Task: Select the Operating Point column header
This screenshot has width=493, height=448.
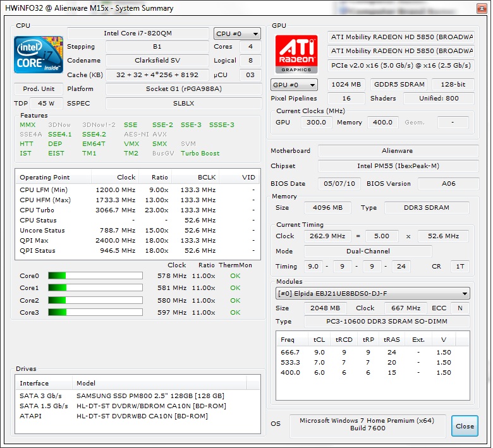Action: coord(54,178)
